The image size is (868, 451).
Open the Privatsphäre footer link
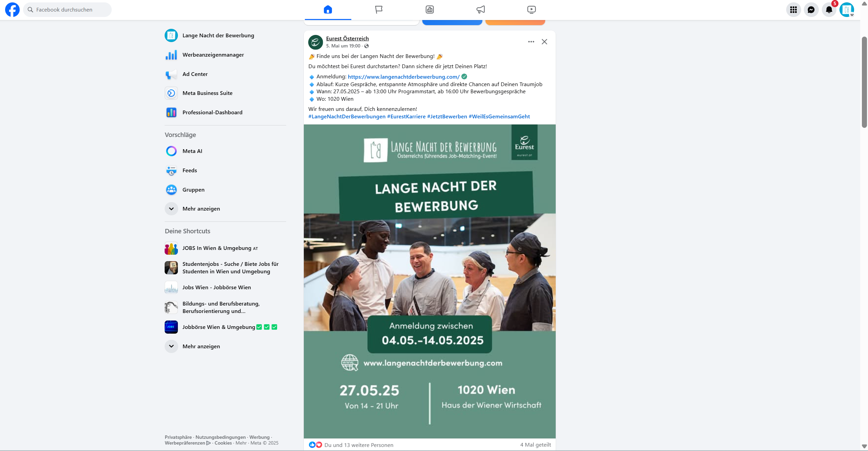point(178,437)
